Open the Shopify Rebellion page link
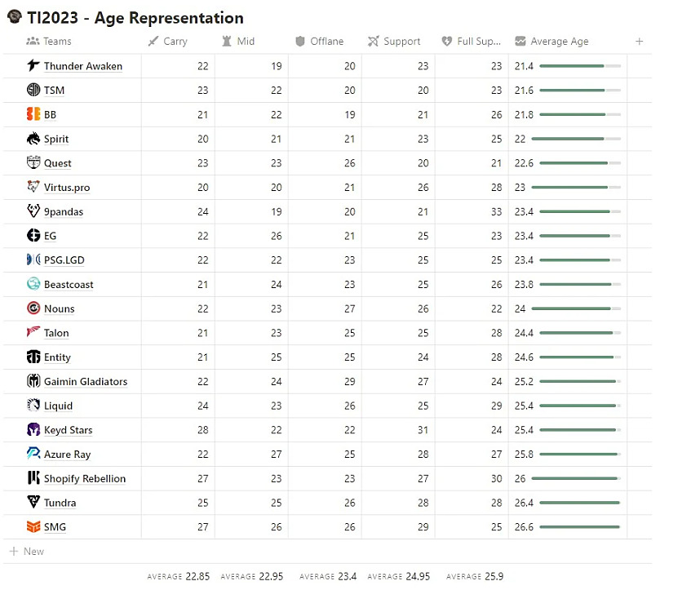 click(85, 478)
